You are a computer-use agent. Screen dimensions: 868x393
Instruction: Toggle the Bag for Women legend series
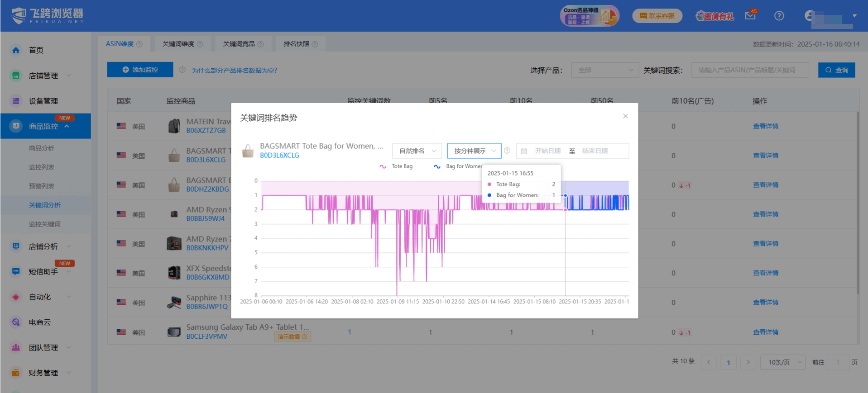pos(457,166)
